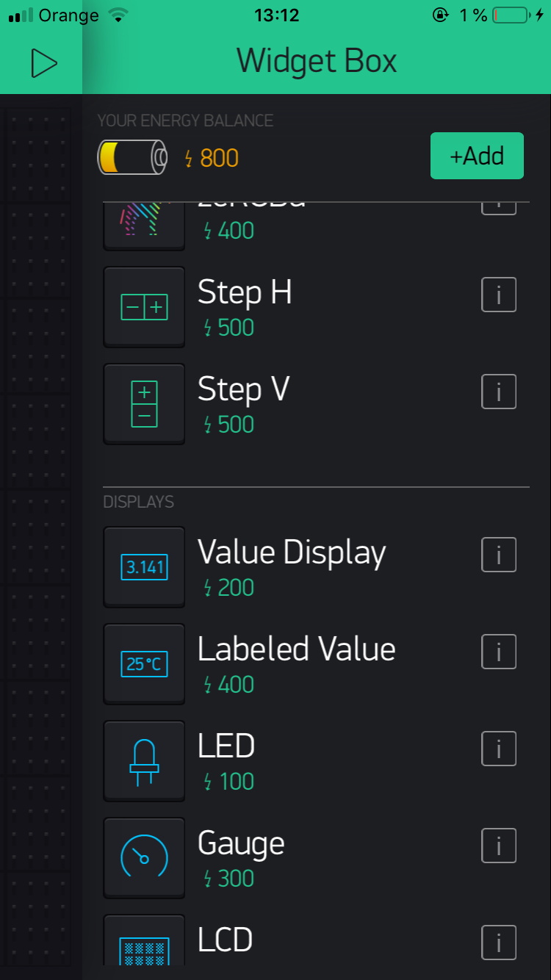Image resolution: width=551 pixels, height=980 pixels.
Task: Show info for LED widget
Action: (499, 749)
